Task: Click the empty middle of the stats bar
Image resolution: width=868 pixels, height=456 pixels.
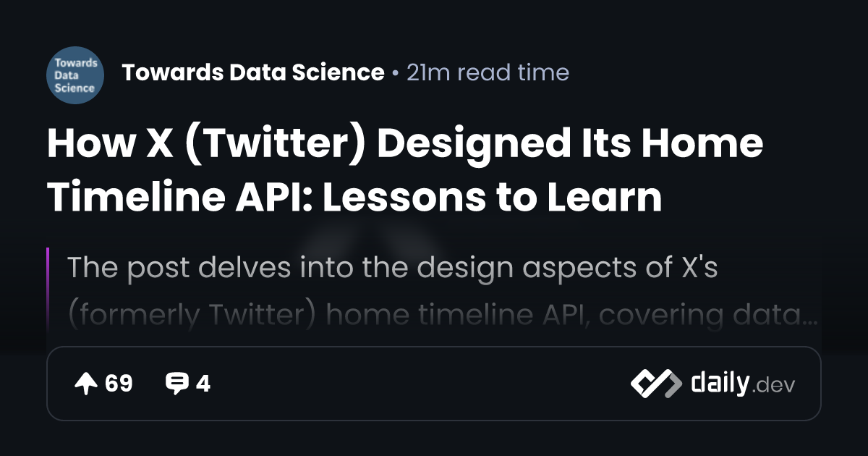Action: (420, 384)
